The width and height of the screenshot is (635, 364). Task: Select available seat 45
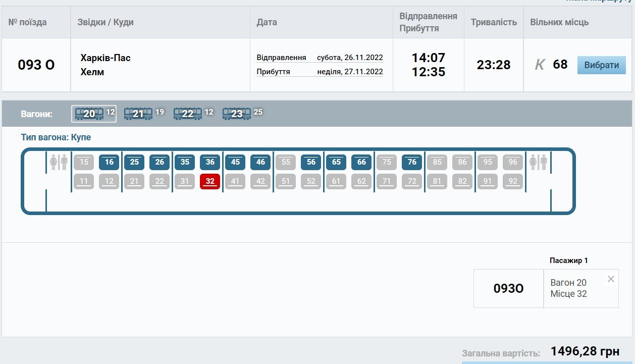point(235,162)
